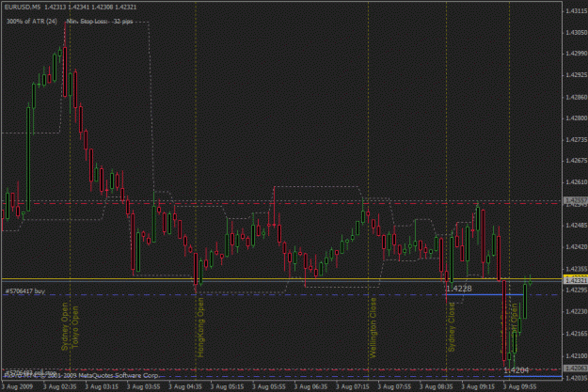Click the 1.4204 price annotation

point(516,370)
